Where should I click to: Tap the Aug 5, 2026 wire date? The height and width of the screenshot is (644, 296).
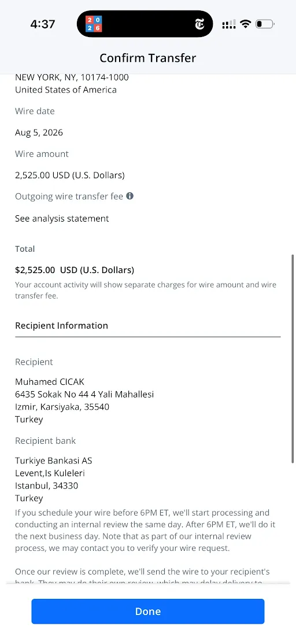click(39, 133)
